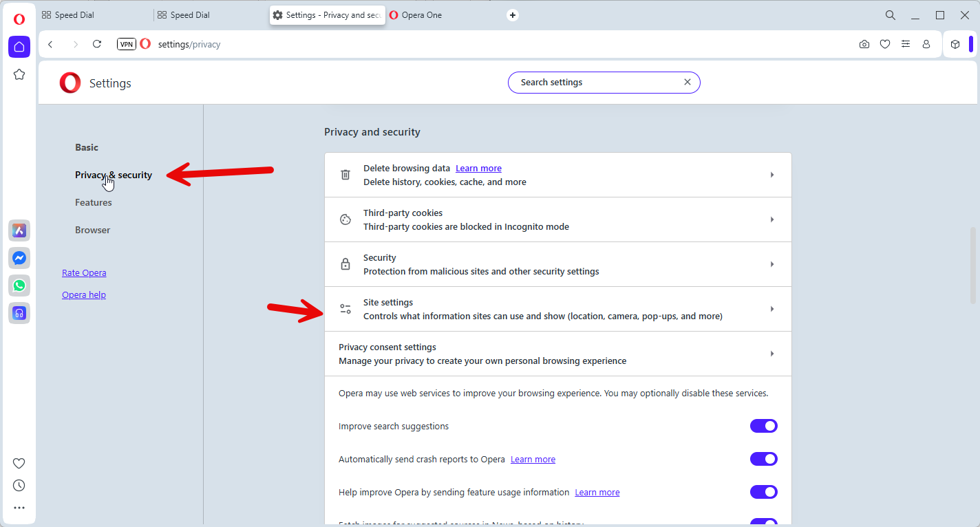The width and height of the screenshot is (980, 527).
Task: Expand Third-party cookies arrow
Action: [x=772, y=219]
